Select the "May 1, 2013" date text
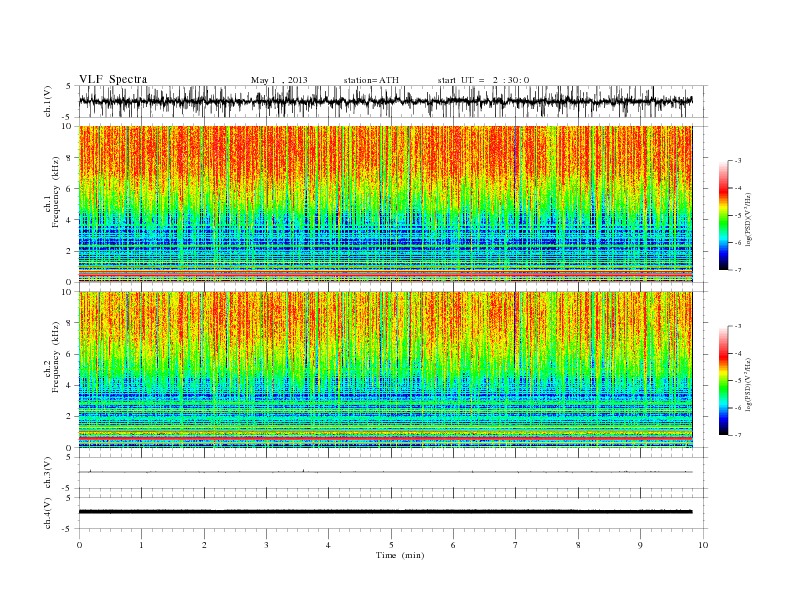This screenshot has width=792, height=612. click(279, 80)
